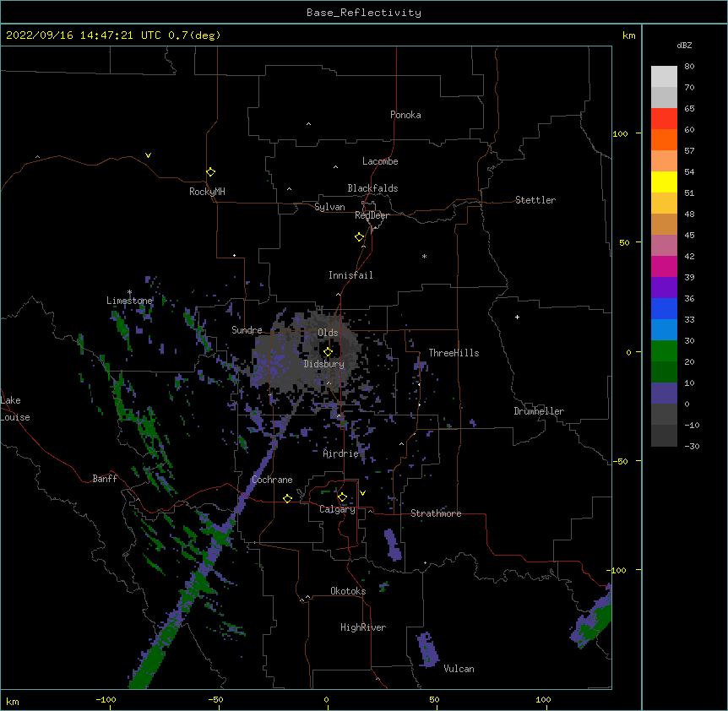Click the -50 tick on bottom axis
Viewport: 728px width, 711px height.
215,699
